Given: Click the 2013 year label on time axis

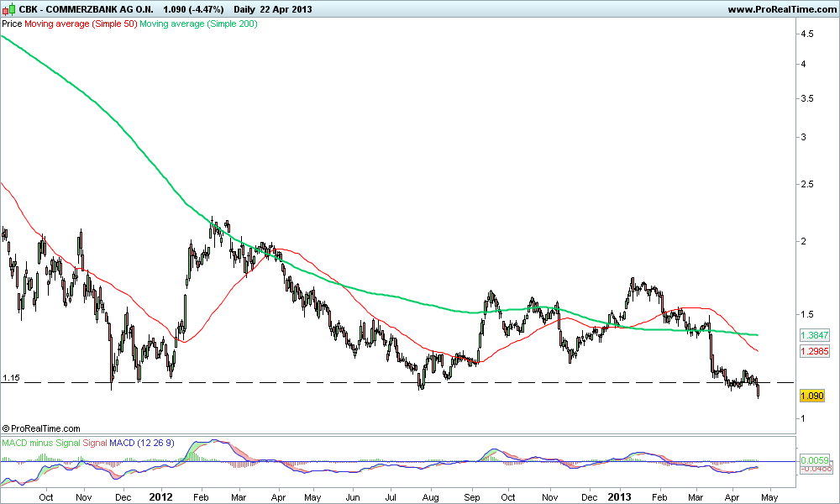Looking at the screenshot, I should point(619,497).
